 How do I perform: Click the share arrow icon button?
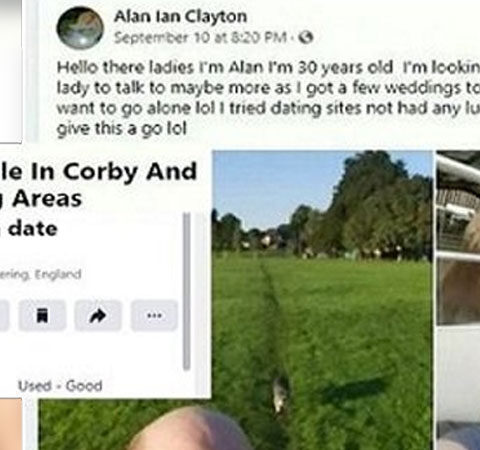pyautogui.click(x=98, y=315)
